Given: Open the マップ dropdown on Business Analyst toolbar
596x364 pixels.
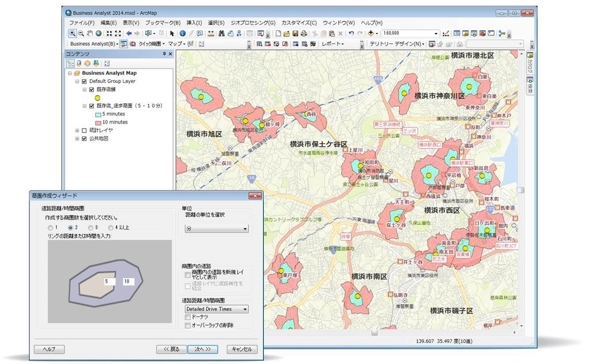Looking at the screenshot, I should tap(177, 44).
